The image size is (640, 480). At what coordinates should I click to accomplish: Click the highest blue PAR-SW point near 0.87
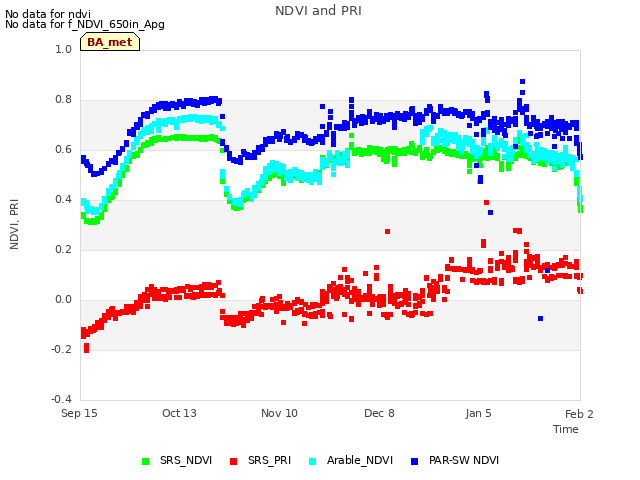click(522, 82)
